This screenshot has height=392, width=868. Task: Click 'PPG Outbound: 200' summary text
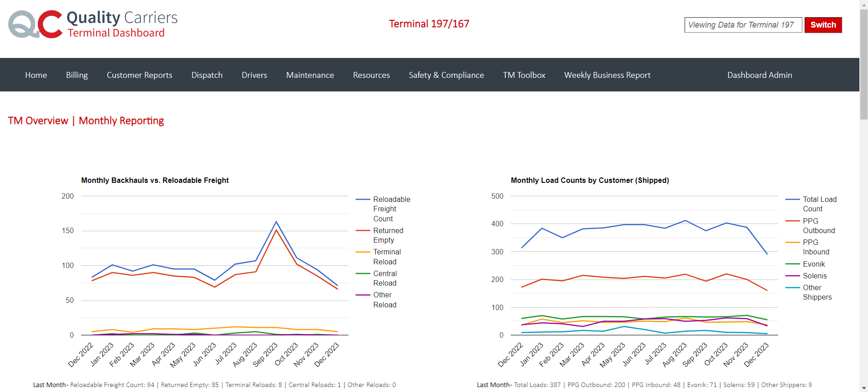(596, 385)
